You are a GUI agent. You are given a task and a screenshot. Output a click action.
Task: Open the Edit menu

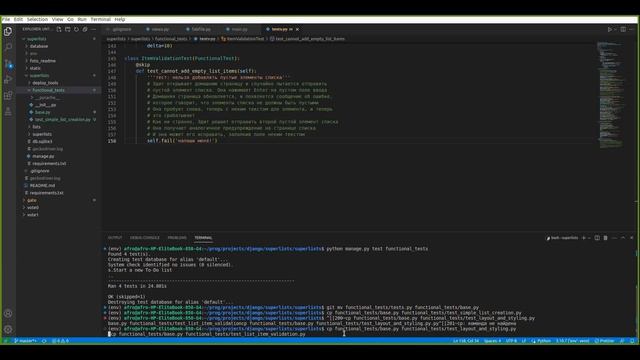[x=18, y=19]
